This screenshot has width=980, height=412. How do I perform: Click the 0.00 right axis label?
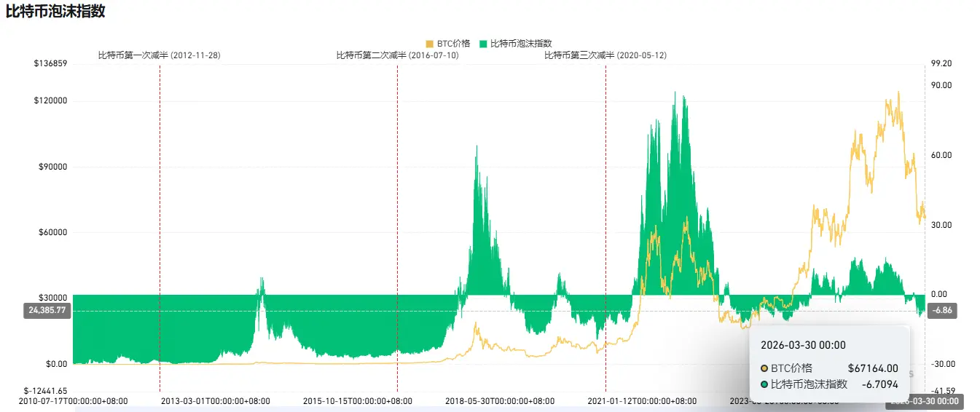pyautogui.click(x=939, y=294)
